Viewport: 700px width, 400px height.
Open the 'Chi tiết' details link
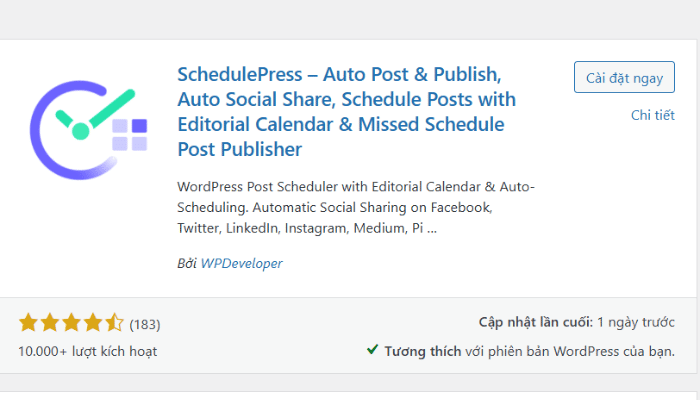(652, 115)
